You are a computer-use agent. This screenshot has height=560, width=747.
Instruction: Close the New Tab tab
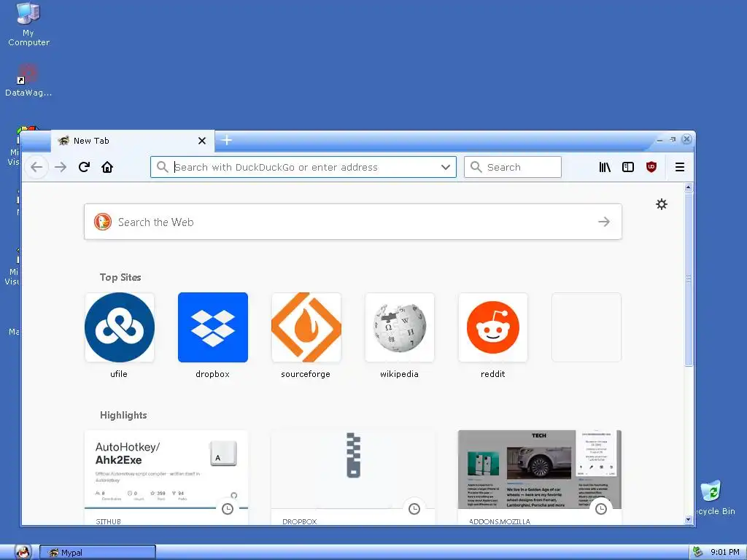pyautogui.click(x=202, y=141)
